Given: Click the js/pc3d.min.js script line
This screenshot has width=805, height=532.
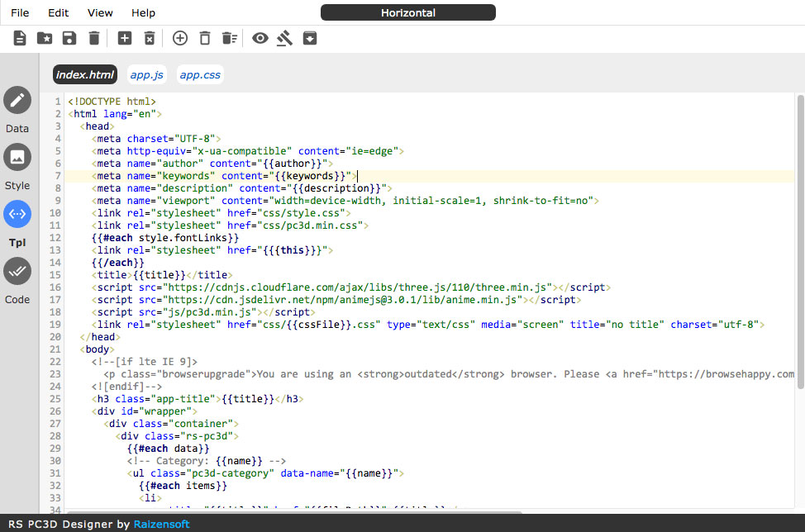Looking at the screenshot, I should pos(203,312).
